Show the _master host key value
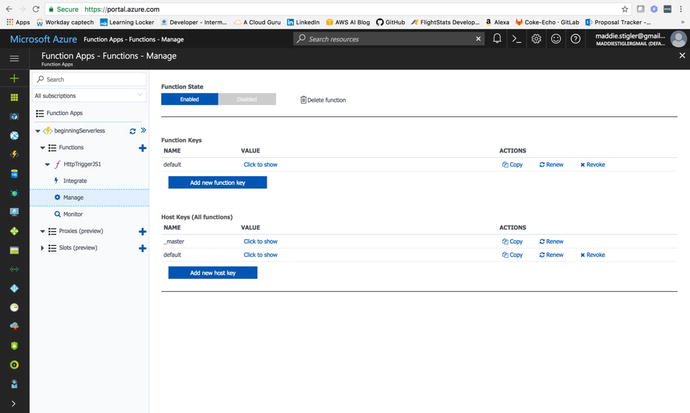 (x=260, y=241)
